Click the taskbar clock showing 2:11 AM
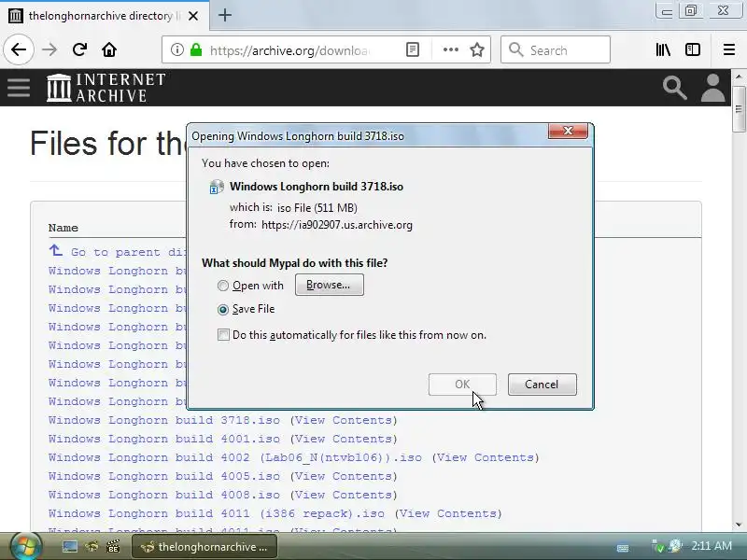 pos(712,545)
